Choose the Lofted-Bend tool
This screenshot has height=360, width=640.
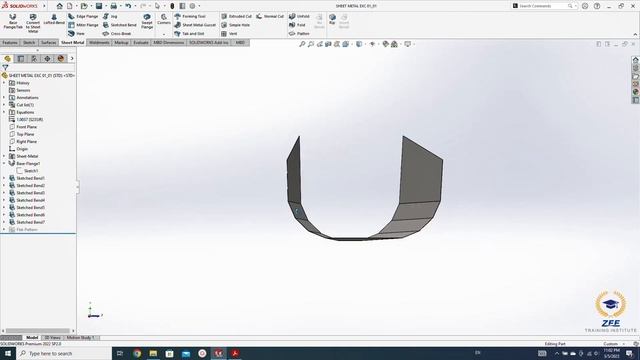[x=54, y=19]
